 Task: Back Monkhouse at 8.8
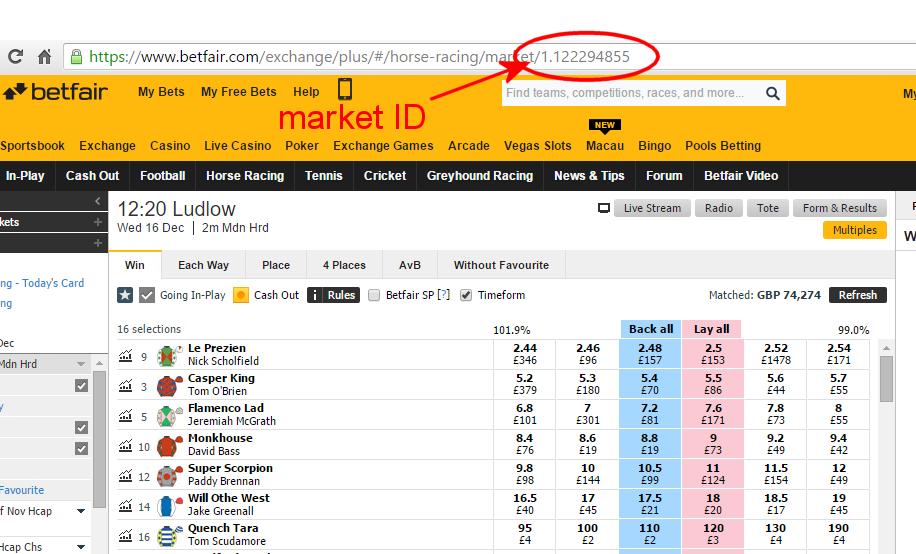[x=650, y=444]
